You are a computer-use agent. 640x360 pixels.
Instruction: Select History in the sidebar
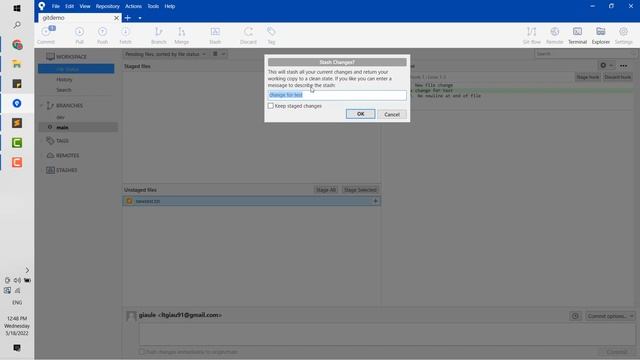[64, 80]
